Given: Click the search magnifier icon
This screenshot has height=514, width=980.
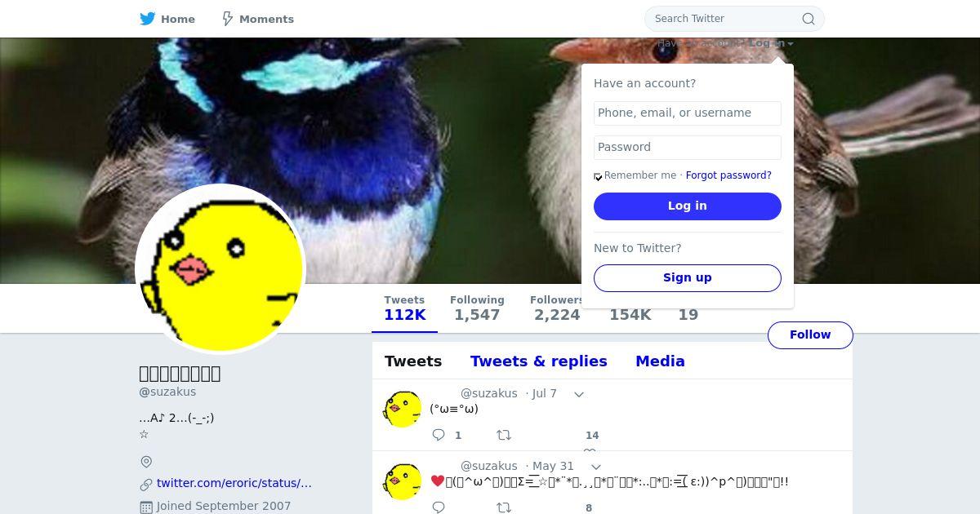Looking at the screenshot, I should point(808,19).
